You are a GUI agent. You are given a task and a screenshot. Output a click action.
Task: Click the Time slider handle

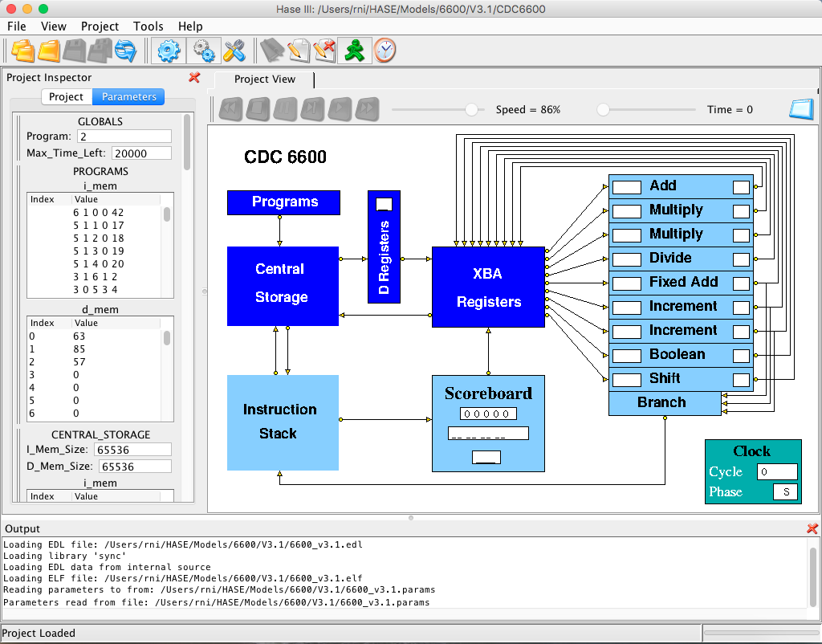604,109
